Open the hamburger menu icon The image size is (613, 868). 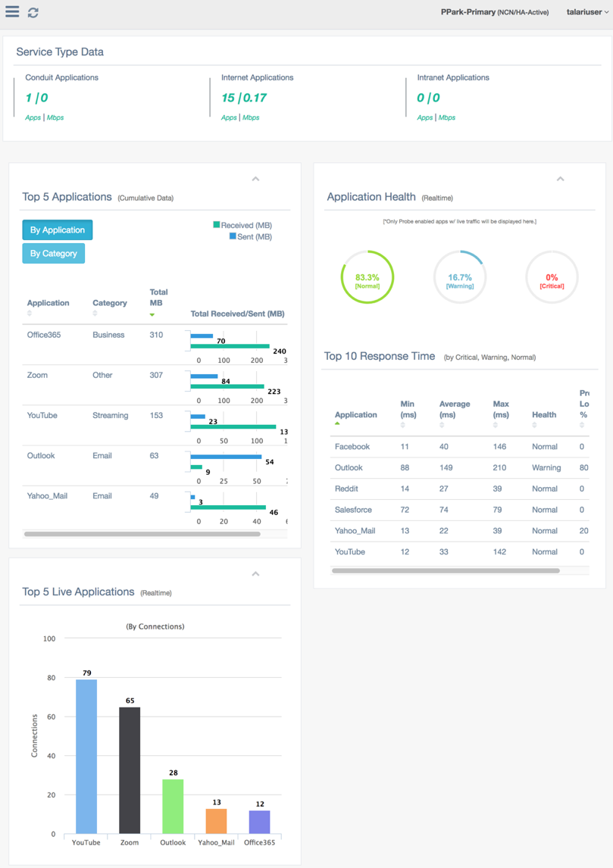pos(12,11)
